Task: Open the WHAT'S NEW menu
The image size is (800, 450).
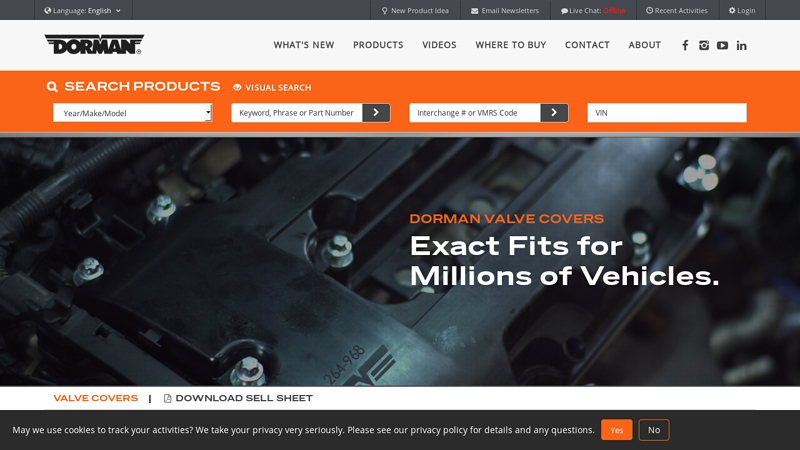Action: click(304, 45)
